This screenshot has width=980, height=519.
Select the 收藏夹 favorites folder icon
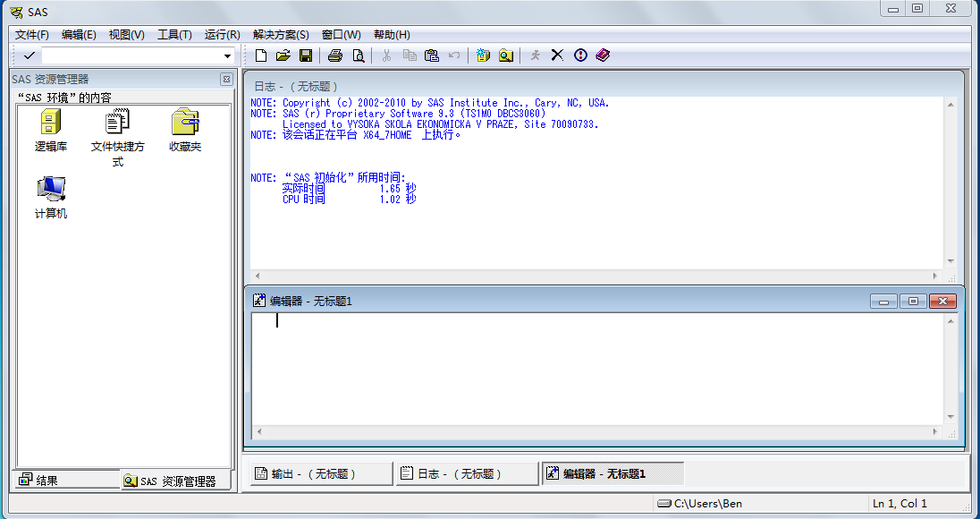click(x=185, y=131)
